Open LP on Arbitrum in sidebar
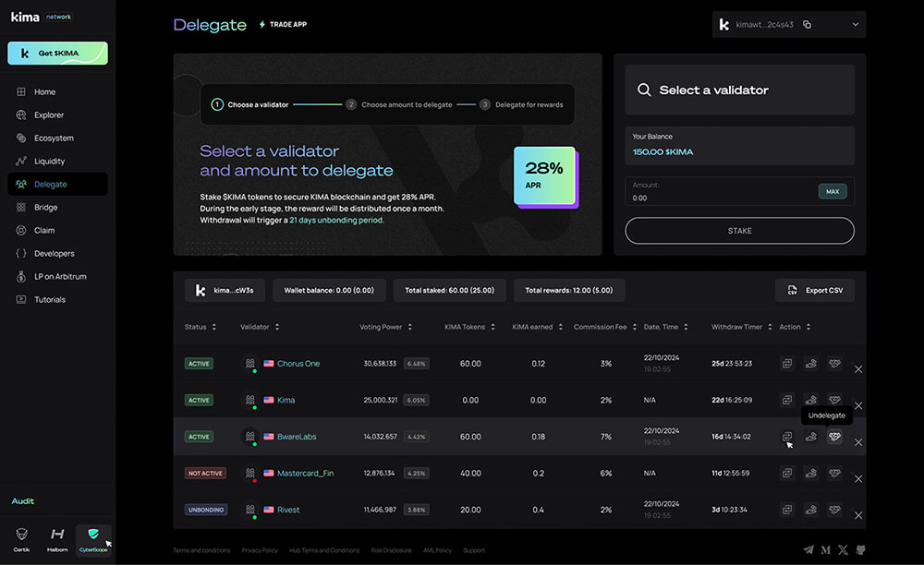Viewport: 924px width, 565px height. (57, 276)
